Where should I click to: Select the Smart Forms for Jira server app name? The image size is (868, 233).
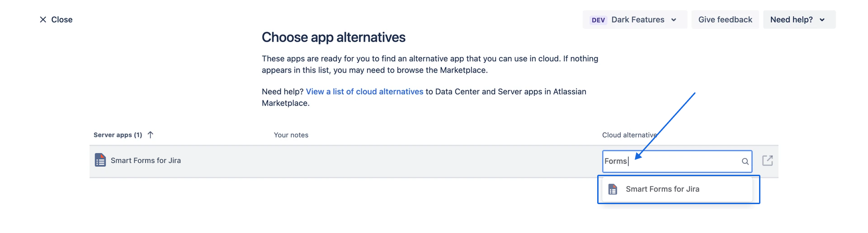pos(146,160)
